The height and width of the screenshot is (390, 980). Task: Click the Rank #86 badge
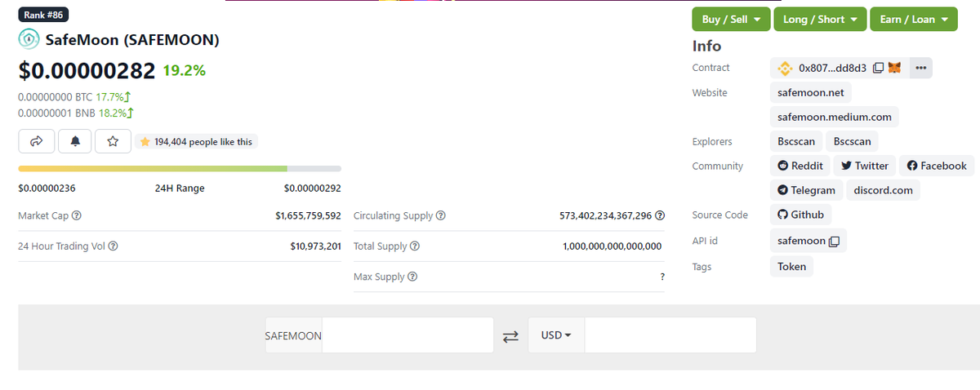(x=45, y=15)
